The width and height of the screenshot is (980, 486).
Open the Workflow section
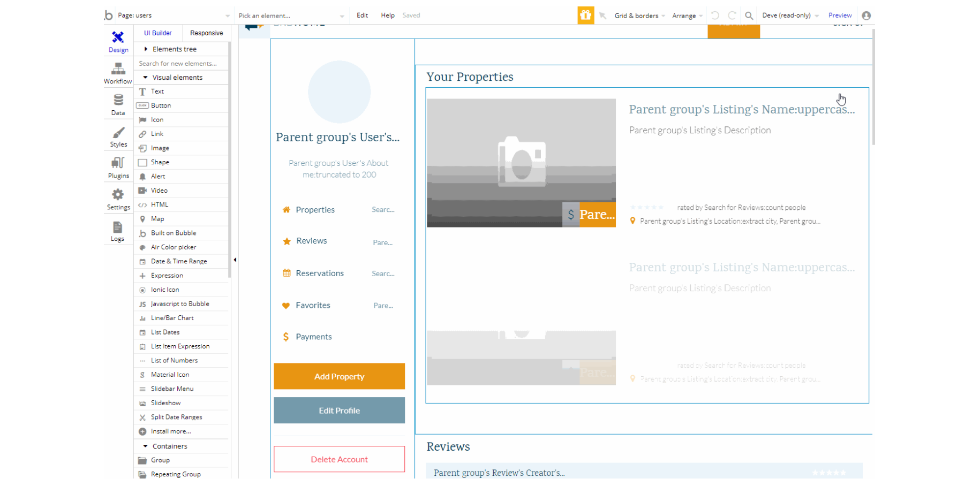118,73
